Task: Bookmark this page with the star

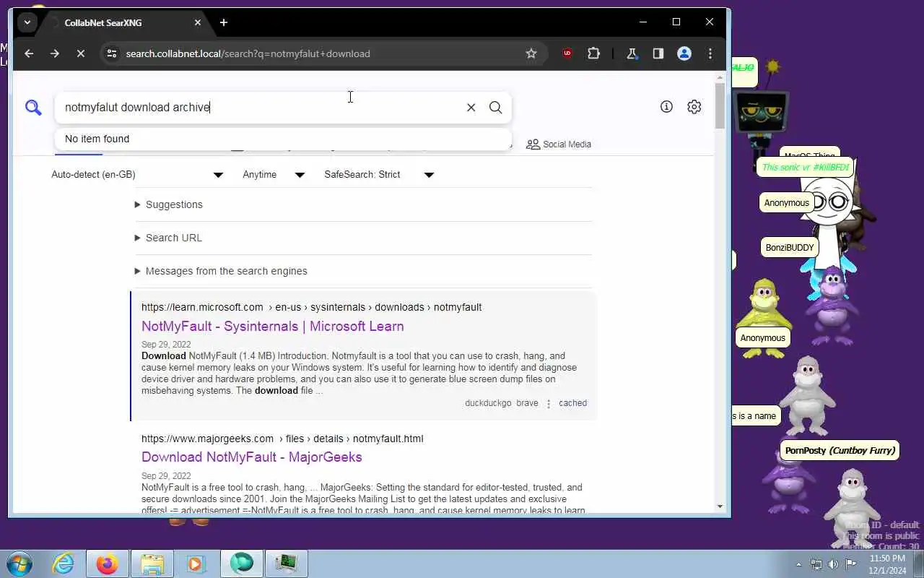Action: click(531, 53)
